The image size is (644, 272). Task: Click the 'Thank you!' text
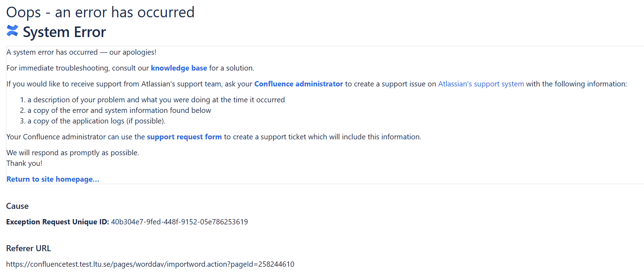tap(24, 163)
